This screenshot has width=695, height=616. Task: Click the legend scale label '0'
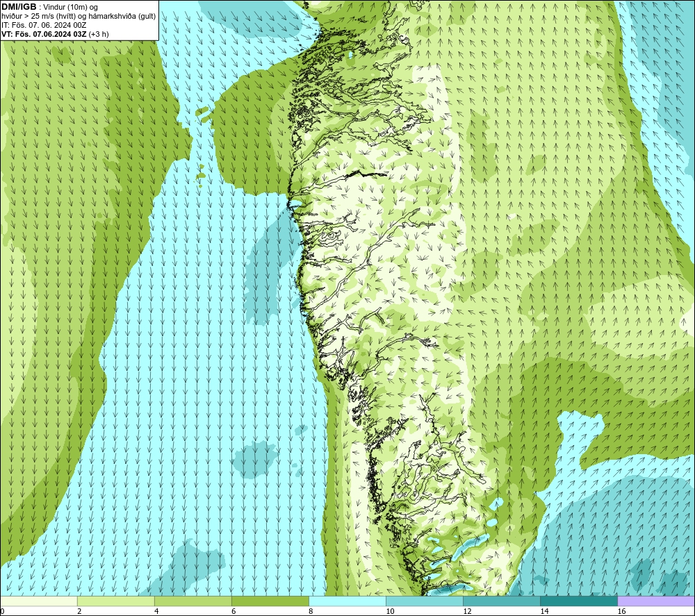[2, 611]
